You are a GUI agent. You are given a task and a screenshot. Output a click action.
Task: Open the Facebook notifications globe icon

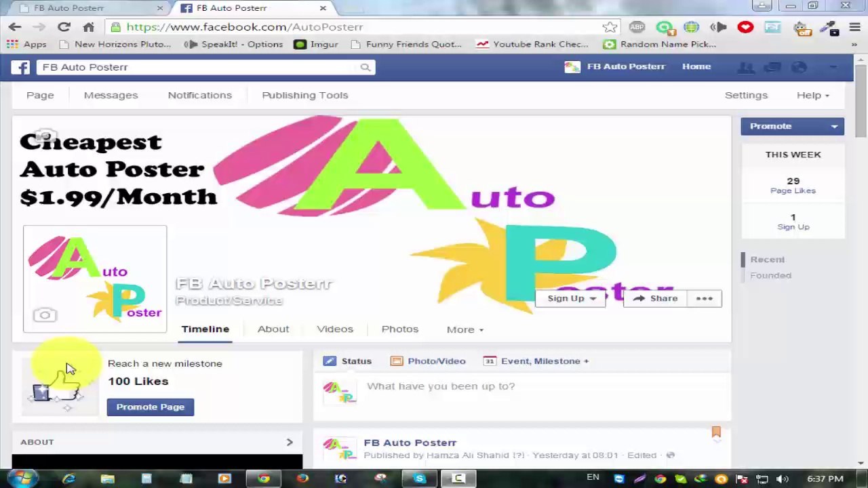[800, 67]
